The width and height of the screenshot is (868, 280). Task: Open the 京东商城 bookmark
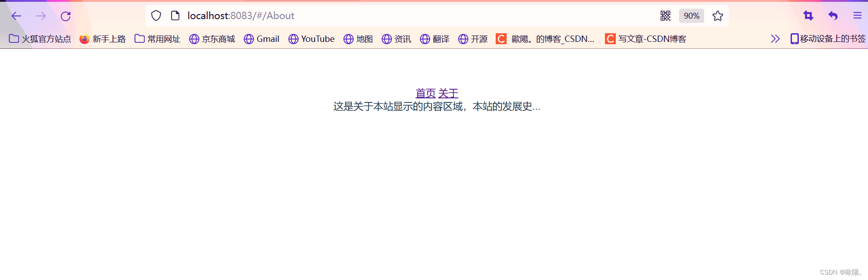212,39
